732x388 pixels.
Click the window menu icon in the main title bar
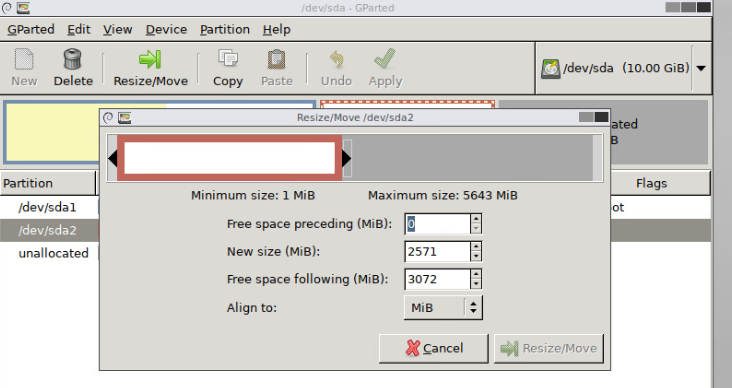pyautogui.click(x=7, y=7)
